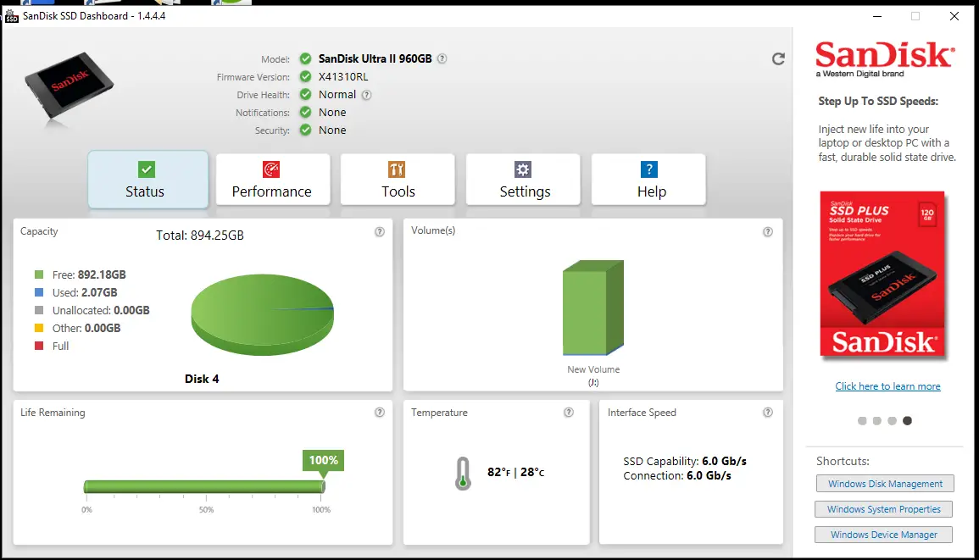This screenshot has height=560, width=979.
Task: Click the refresh icon near the drive info
Action: [x=778, y=58]
